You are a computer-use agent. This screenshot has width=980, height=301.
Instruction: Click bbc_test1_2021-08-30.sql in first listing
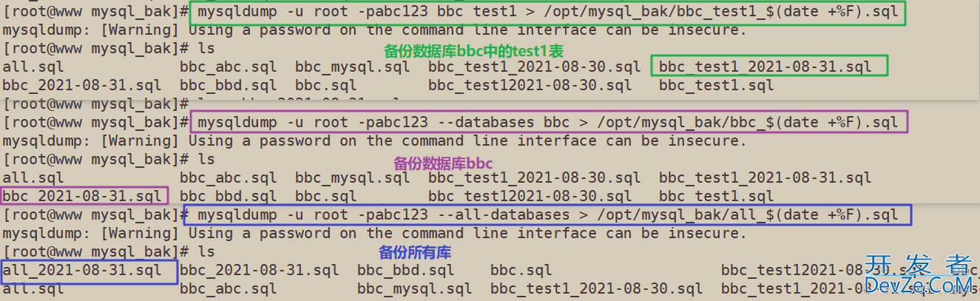535,67
